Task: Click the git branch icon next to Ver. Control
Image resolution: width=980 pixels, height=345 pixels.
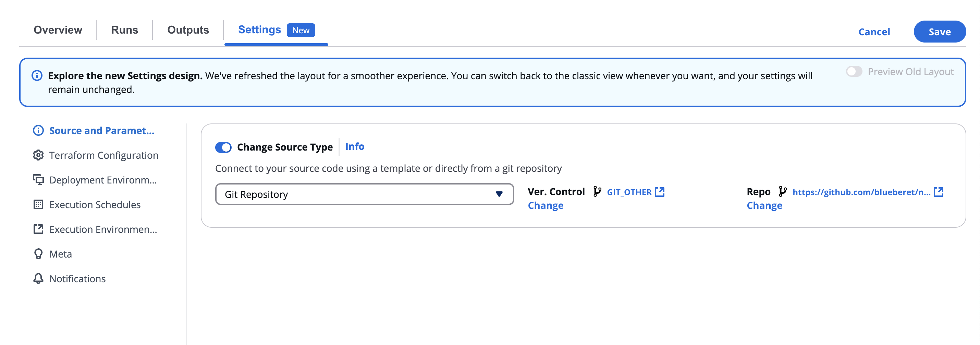Action: (597, 192)
